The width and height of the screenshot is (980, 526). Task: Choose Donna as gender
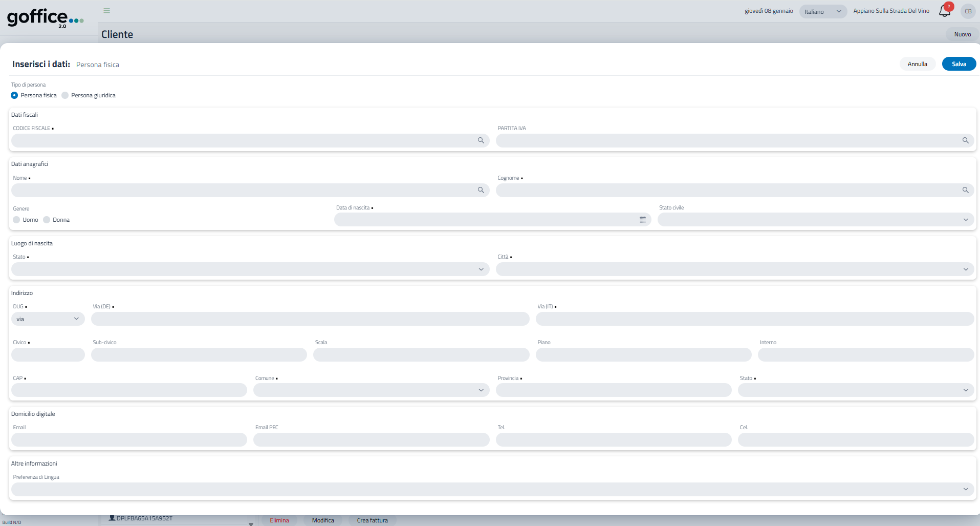(47, 220)
